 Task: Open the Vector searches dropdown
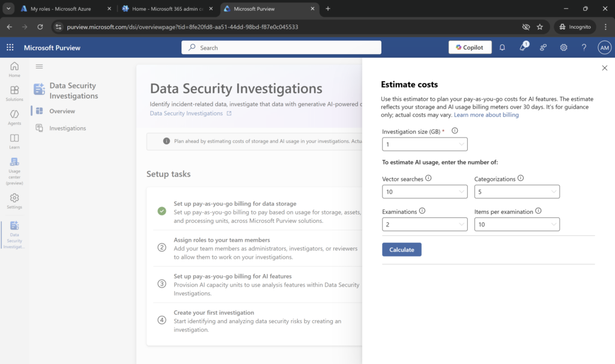(x=425, y=192)
